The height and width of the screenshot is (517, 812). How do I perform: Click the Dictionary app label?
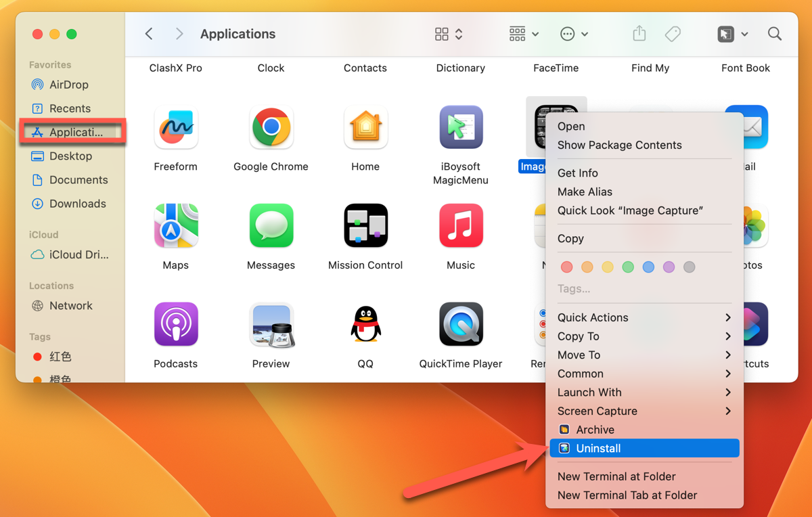(461, 68)
